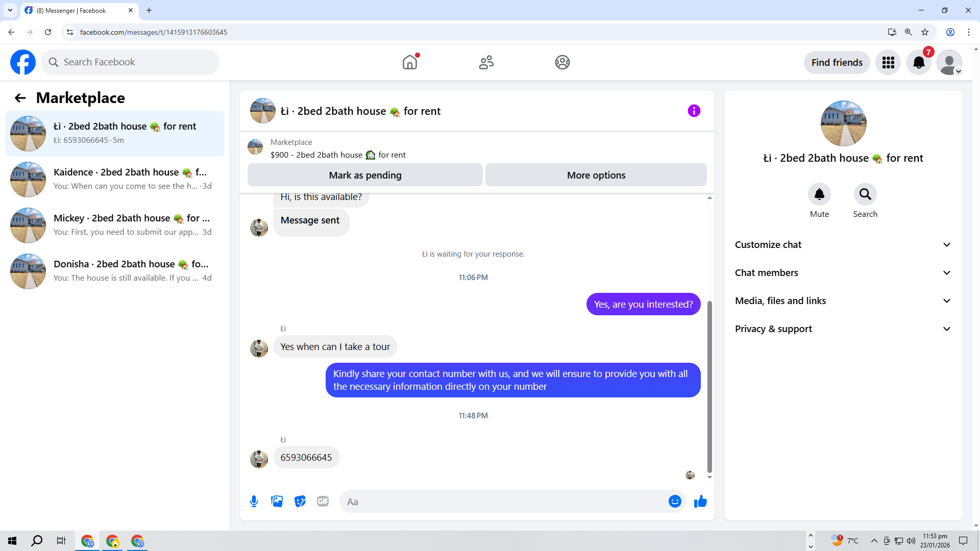Expand the Customize chat section
980x551 pixels.
point(843,245)
